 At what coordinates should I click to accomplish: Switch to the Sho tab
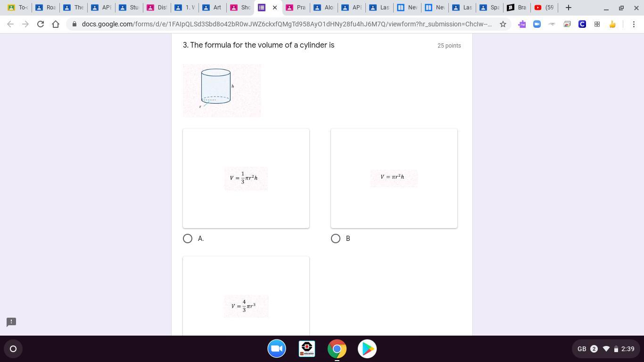(x=240, y=8)
